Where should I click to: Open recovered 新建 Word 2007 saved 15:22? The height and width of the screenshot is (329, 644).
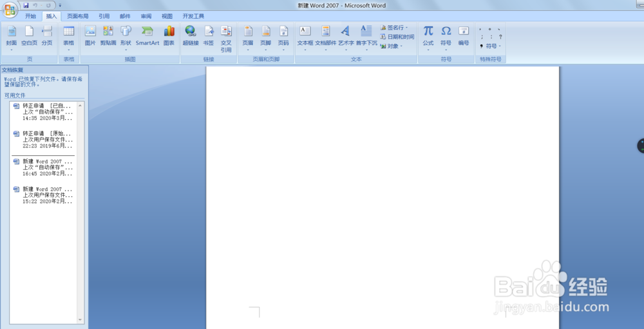point(44,195)
